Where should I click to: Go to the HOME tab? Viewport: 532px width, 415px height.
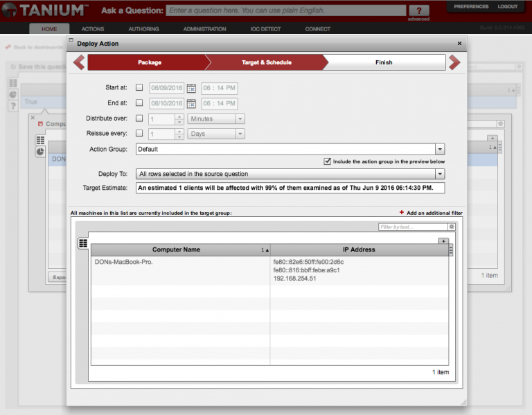tap(49, 29)
